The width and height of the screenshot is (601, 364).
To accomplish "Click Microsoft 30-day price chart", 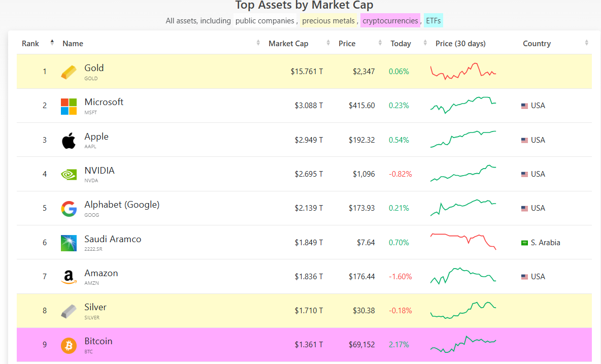I will 463,106.
